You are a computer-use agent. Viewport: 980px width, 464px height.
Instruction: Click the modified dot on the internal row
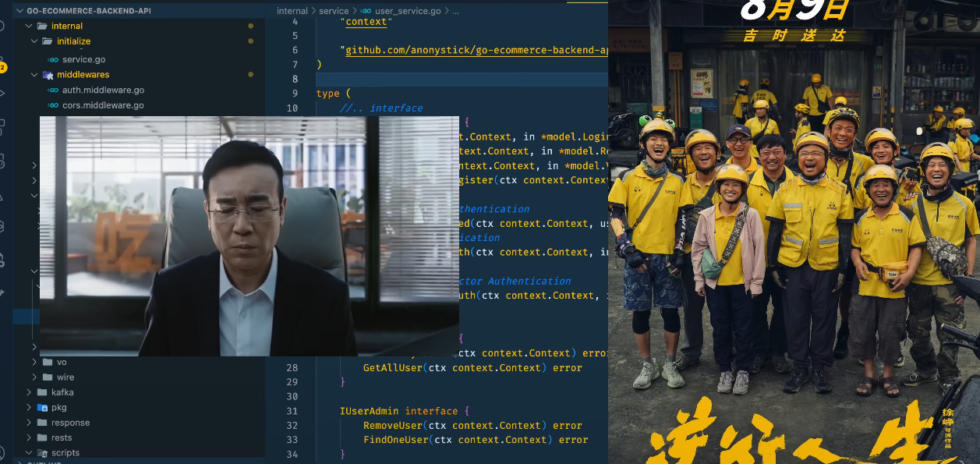[250, 26]
